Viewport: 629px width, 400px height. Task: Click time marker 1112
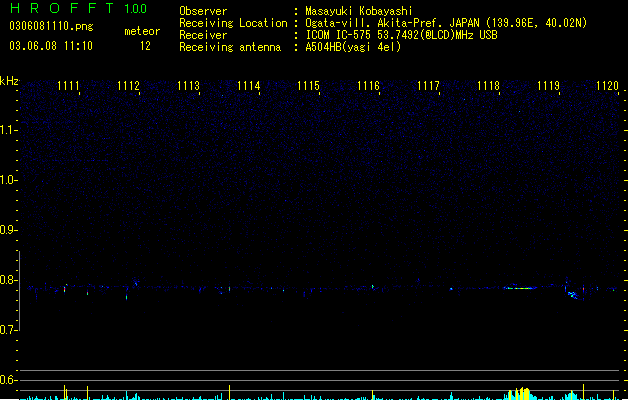click(128, 86)
